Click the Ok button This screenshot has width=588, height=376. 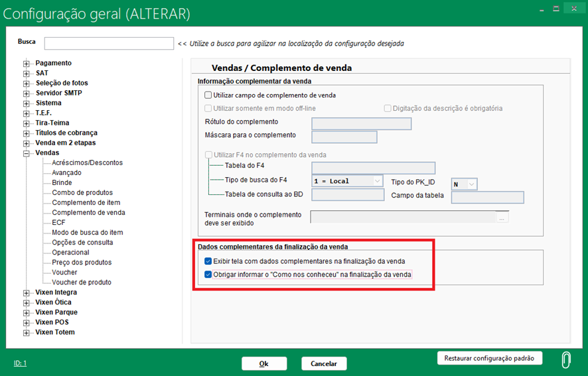[264, 363]
